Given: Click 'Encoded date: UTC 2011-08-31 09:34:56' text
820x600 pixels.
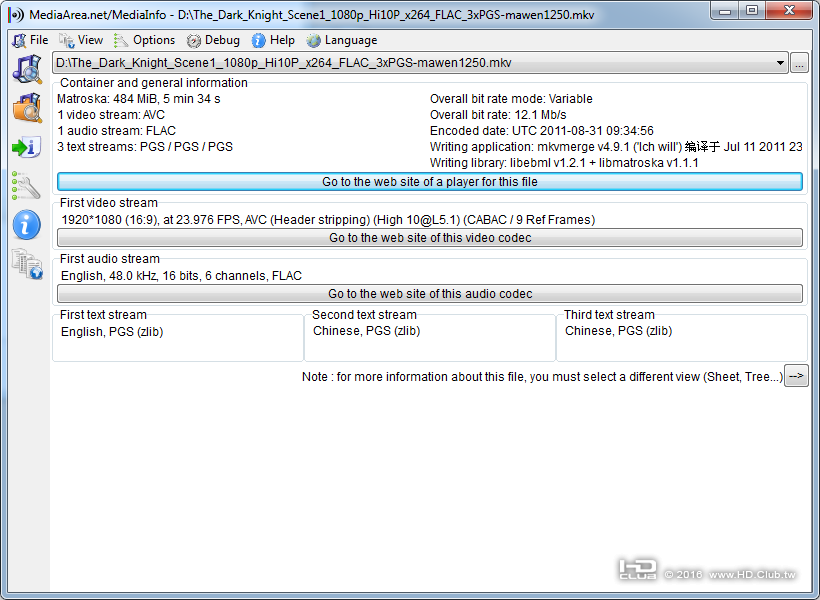Looking at the screenshot, I should coord(542,131).
